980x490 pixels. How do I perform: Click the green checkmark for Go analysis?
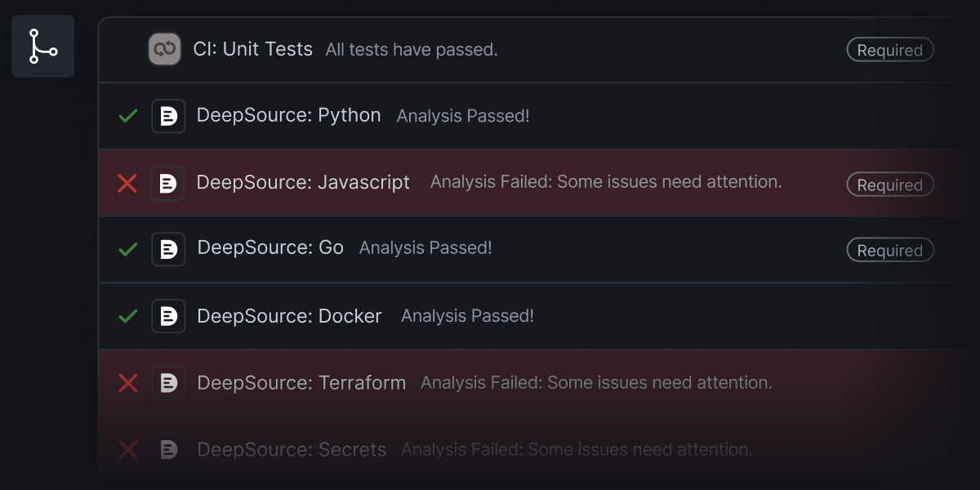point(127,249)
